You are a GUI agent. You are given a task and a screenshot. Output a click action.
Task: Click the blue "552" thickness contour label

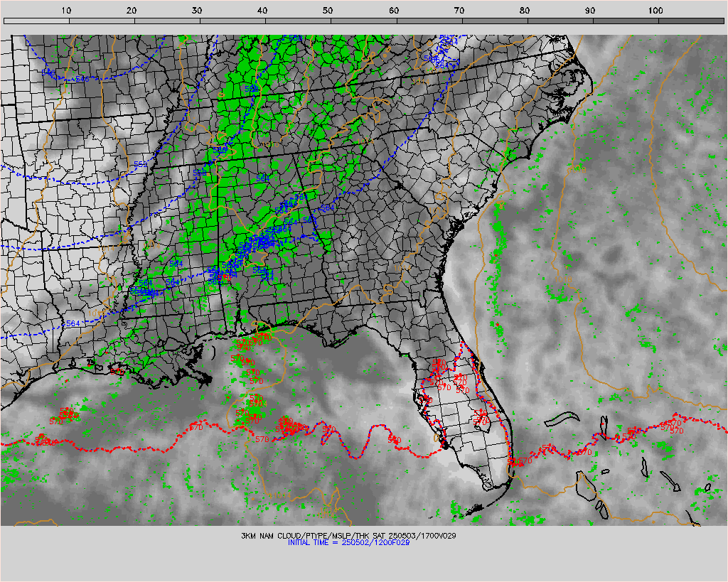140,164
